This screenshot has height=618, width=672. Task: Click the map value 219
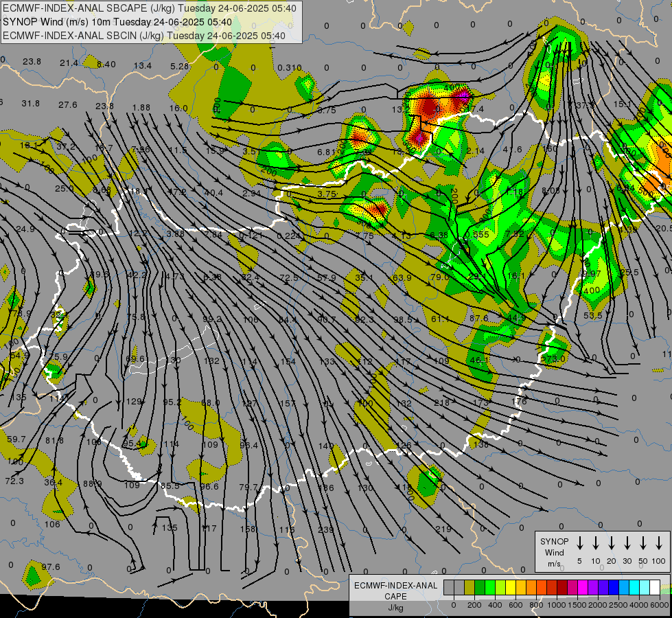click(443, 529)
